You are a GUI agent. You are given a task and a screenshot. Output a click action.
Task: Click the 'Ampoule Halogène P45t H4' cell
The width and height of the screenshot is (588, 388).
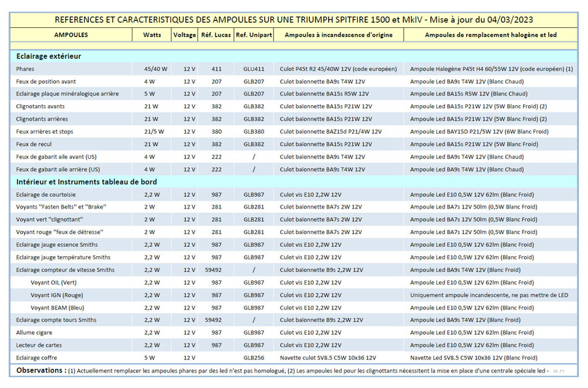click(491, 69)
